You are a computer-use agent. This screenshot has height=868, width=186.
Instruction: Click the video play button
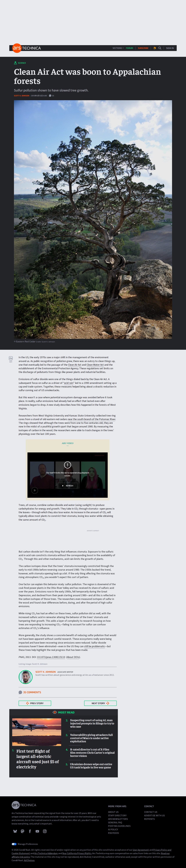35,490
